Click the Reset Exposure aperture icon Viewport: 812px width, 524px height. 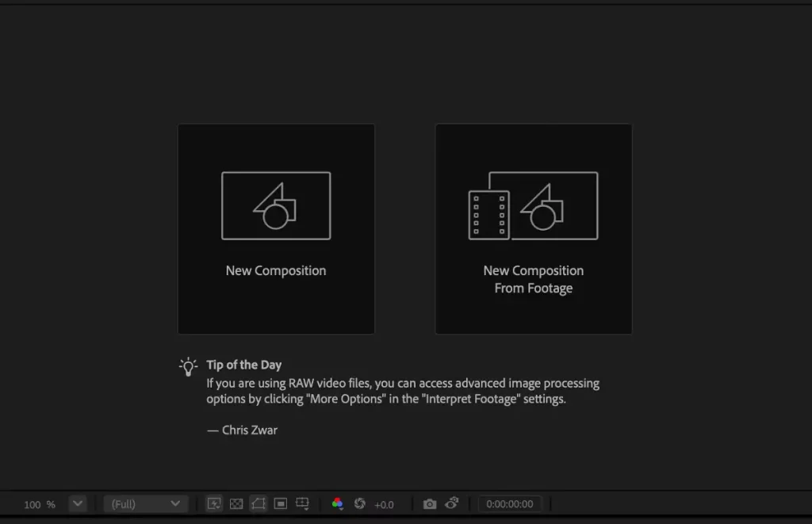[359, 504]
